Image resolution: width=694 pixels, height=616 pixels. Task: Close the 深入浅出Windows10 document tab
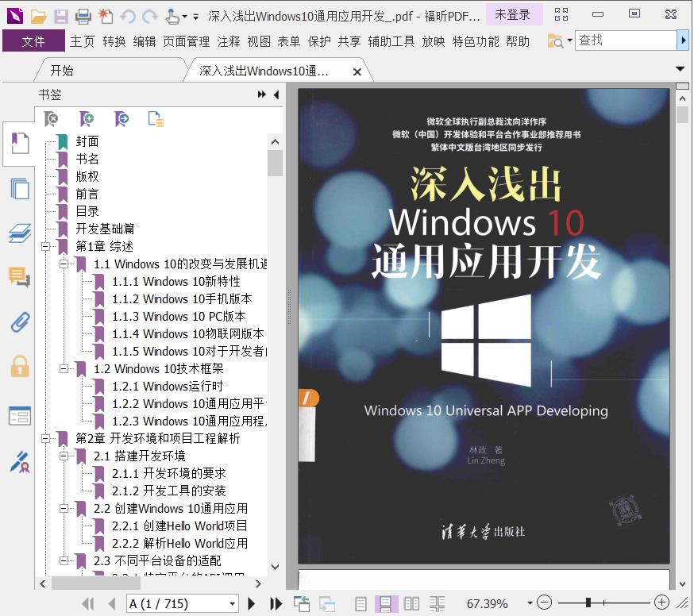pyautogui.click(x=357, y=71)
